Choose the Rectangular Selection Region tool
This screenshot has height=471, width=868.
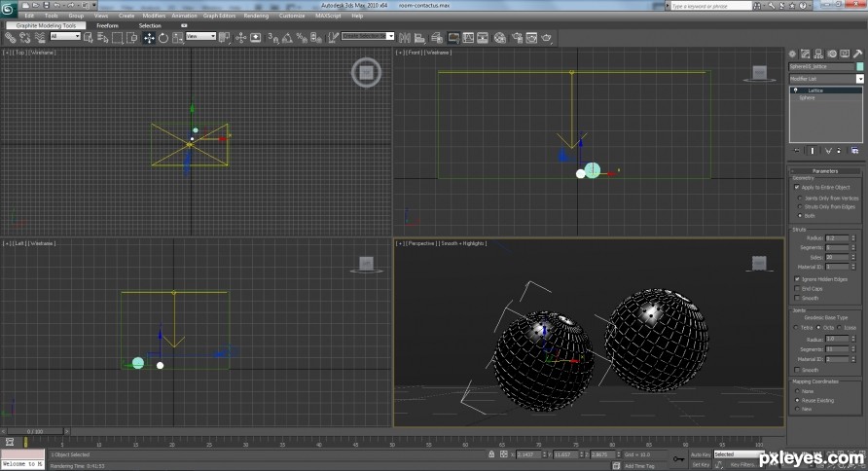pyautogui.click(x=117, y=38)
